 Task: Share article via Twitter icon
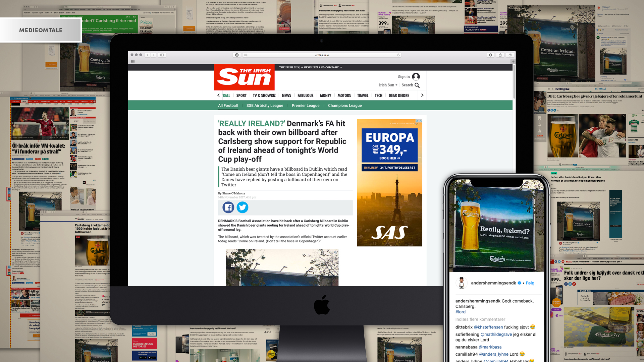(x=243, y=207)
